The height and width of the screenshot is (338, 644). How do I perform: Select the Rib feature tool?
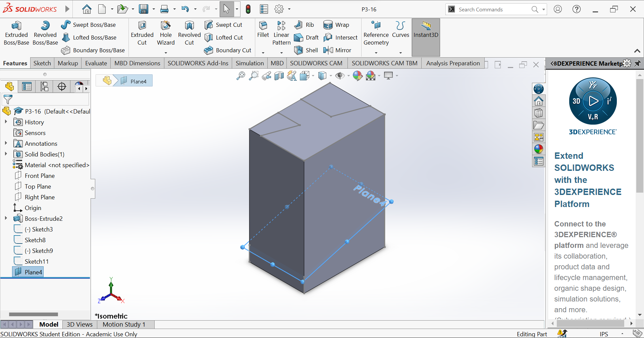pos(304,24)
